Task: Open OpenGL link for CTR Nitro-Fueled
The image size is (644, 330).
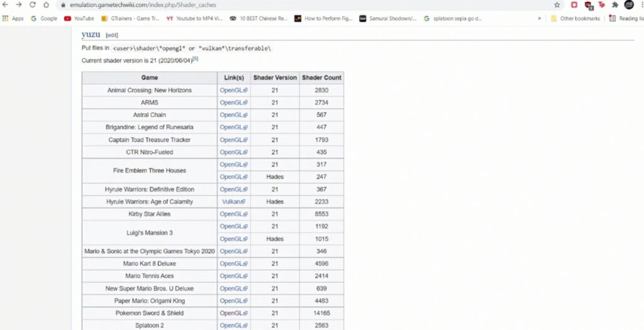Action: tap(234, 152)
